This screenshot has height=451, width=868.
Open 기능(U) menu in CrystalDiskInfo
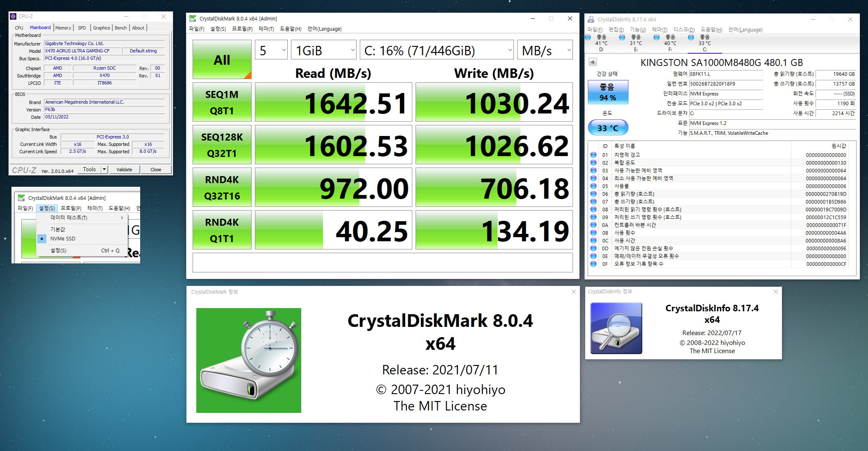coord(638,29)
